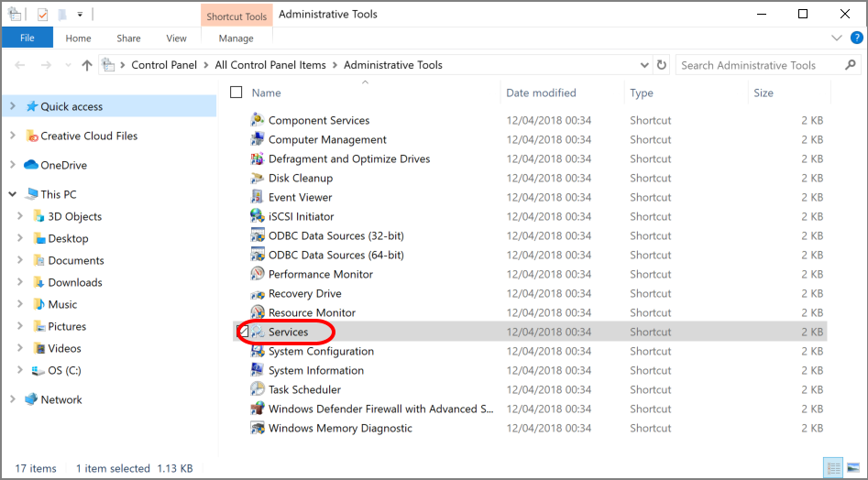Select Pictures folder in navigation pane
Image resolution: width=868 pixels, height=480 pixels.
(x=67, y=326)
